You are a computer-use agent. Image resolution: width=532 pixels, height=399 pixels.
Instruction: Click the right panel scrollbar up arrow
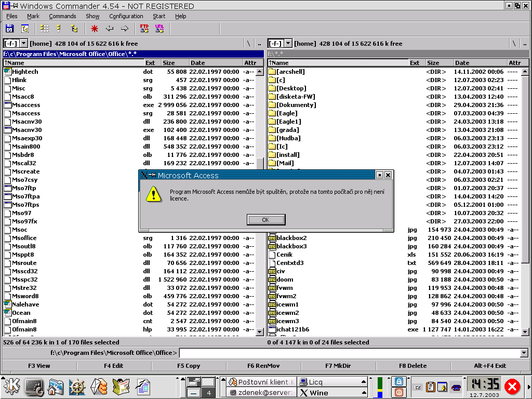coord(525,72)
